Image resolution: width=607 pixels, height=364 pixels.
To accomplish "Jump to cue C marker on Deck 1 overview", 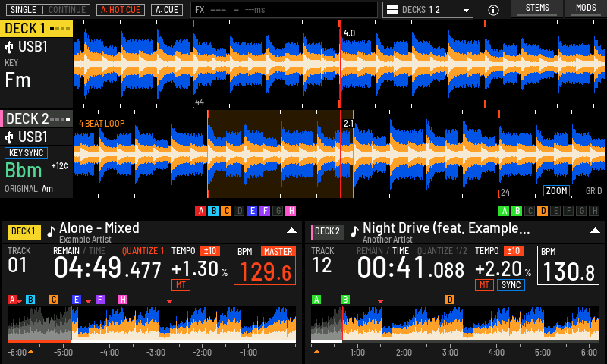I will [x=54, y=300].
